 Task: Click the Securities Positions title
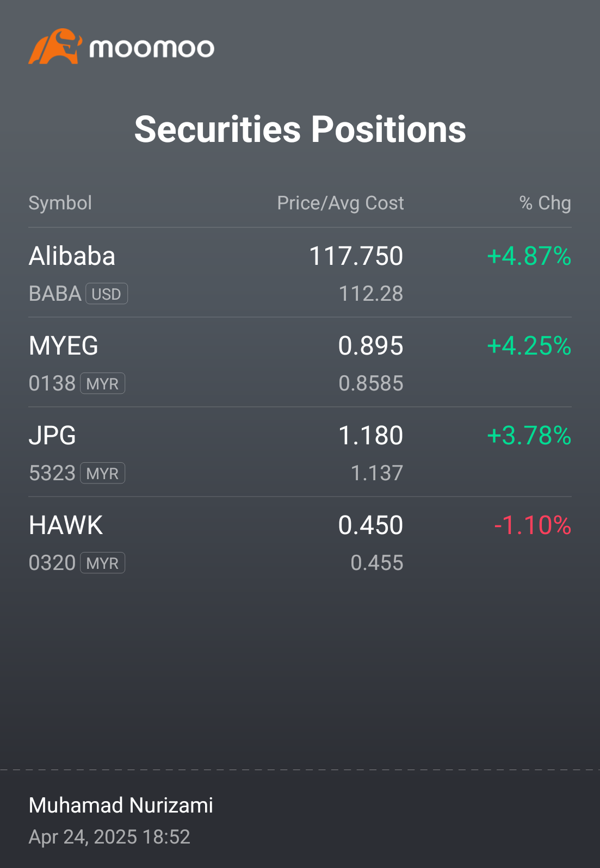click(300, 129)
